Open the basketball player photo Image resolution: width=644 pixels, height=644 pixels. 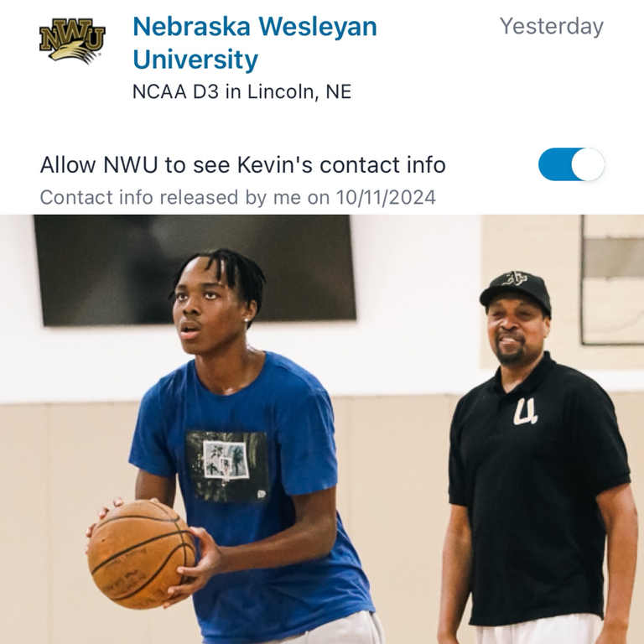pos(322,429)
